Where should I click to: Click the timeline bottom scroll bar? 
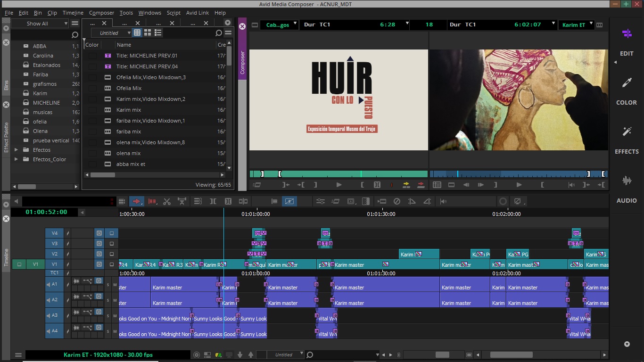[x=511, y=354]
